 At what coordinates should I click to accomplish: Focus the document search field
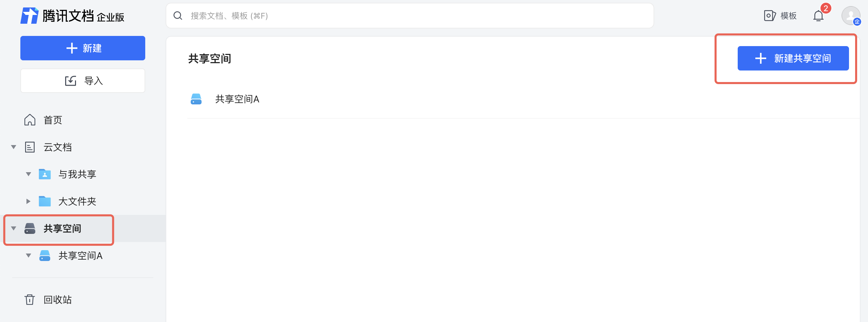tap(407, 16)
